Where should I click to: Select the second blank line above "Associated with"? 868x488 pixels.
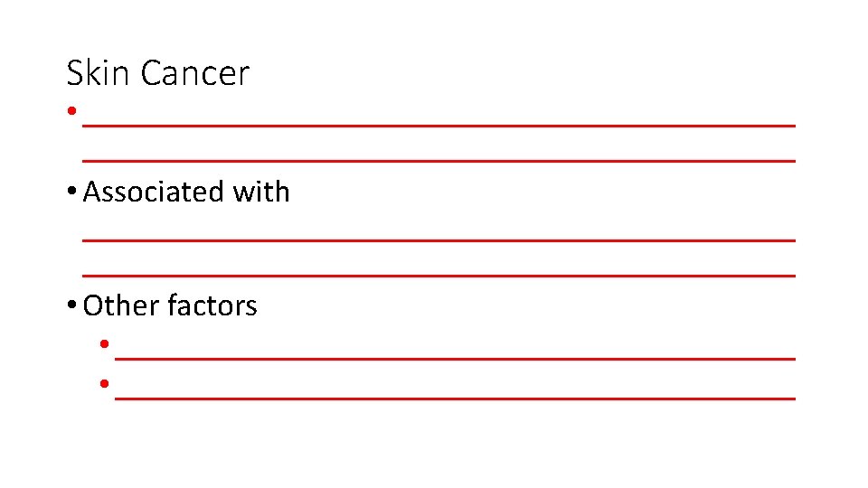click(x=439, y=159)
